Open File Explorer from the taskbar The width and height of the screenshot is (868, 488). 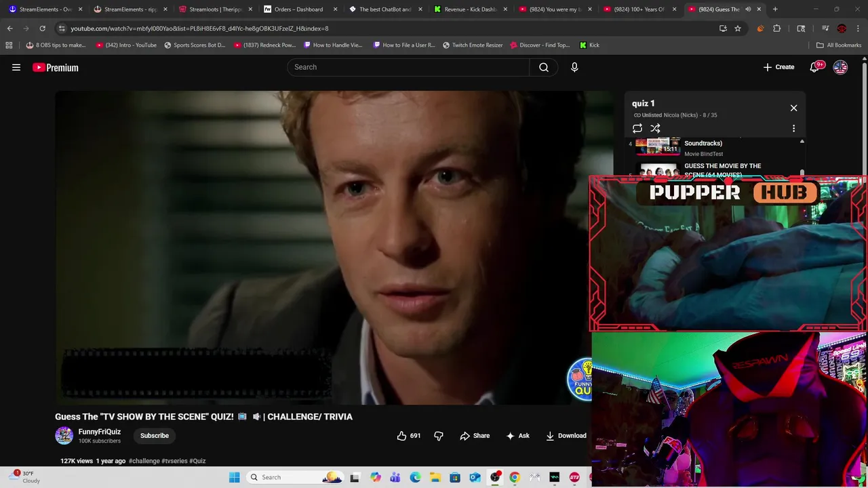435,477
